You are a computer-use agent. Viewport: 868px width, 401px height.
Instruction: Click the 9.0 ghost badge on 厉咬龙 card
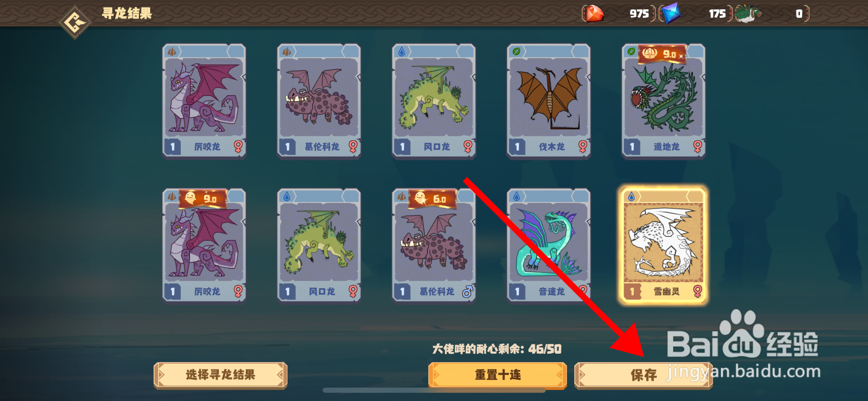(x=203, y=198)
